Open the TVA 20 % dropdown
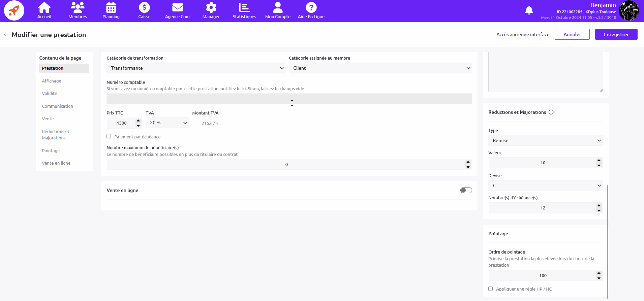The height and width of the screenshot is (301, 644). coord(167,123)
